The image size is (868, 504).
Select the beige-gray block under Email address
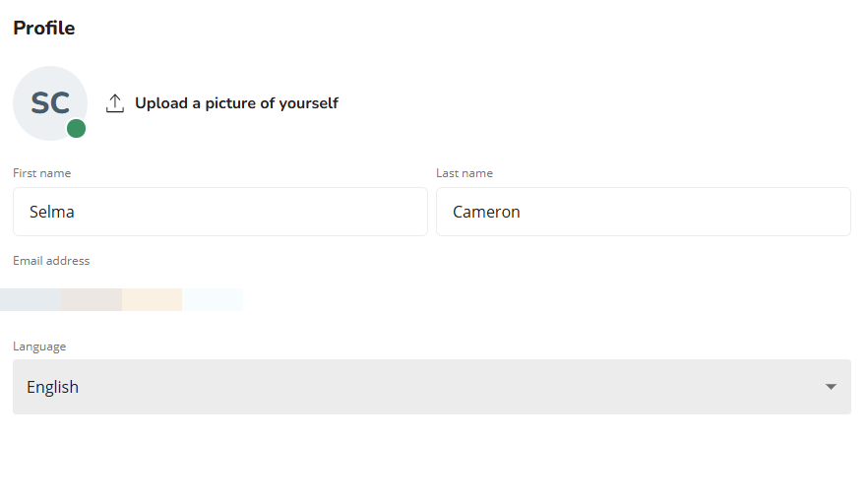[92, 299]
